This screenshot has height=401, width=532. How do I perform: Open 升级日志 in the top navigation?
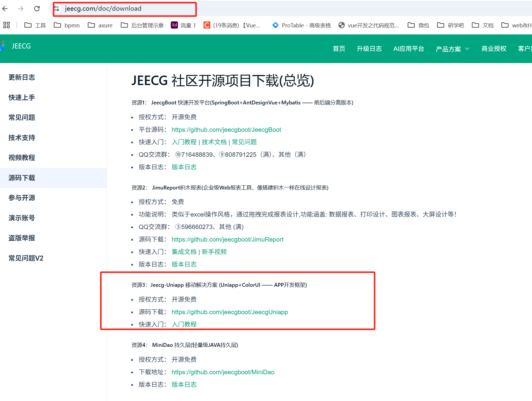(369, 48)
